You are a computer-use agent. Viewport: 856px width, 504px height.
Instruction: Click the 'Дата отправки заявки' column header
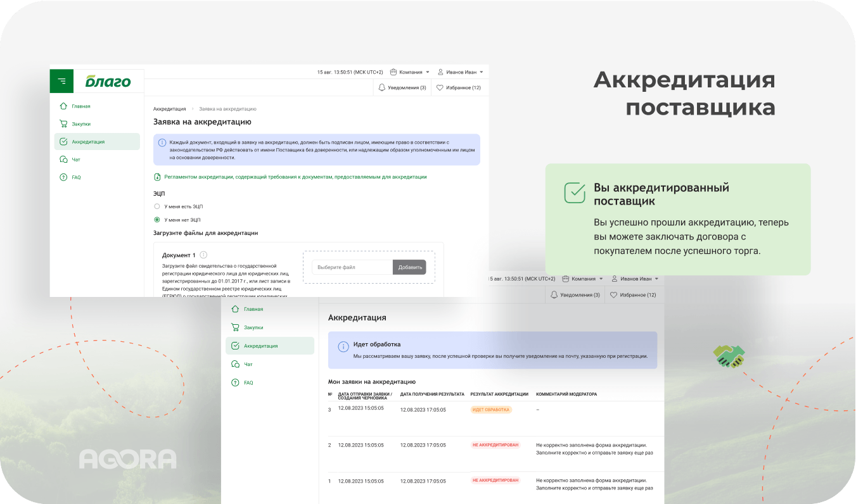coord(365,396)
